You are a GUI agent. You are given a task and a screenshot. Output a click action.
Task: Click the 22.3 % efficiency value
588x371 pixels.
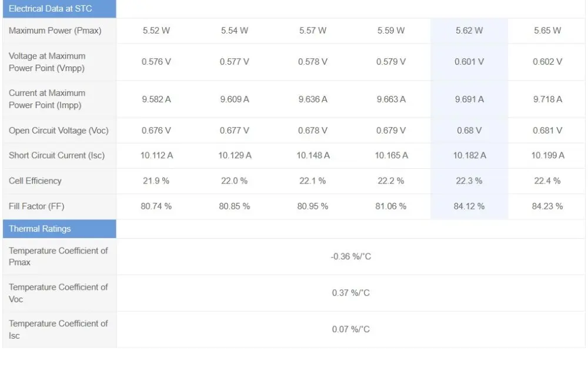pos(469,181)
